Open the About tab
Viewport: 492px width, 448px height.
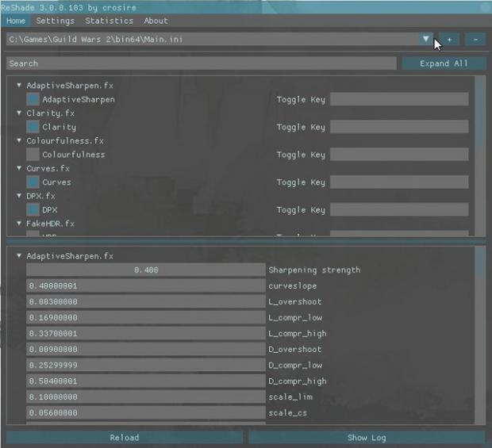click(x=156, y=21)
